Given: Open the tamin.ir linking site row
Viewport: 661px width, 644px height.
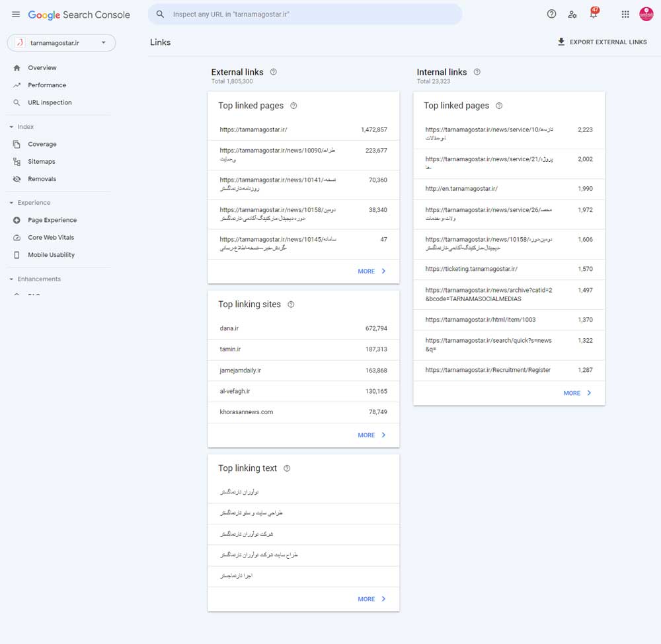Looking at the screenshot, I should (x=303, y=349).
